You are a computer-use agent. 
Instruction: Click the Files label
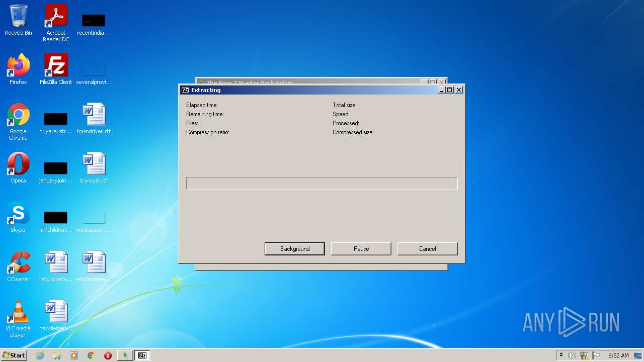tap(192, 123)
